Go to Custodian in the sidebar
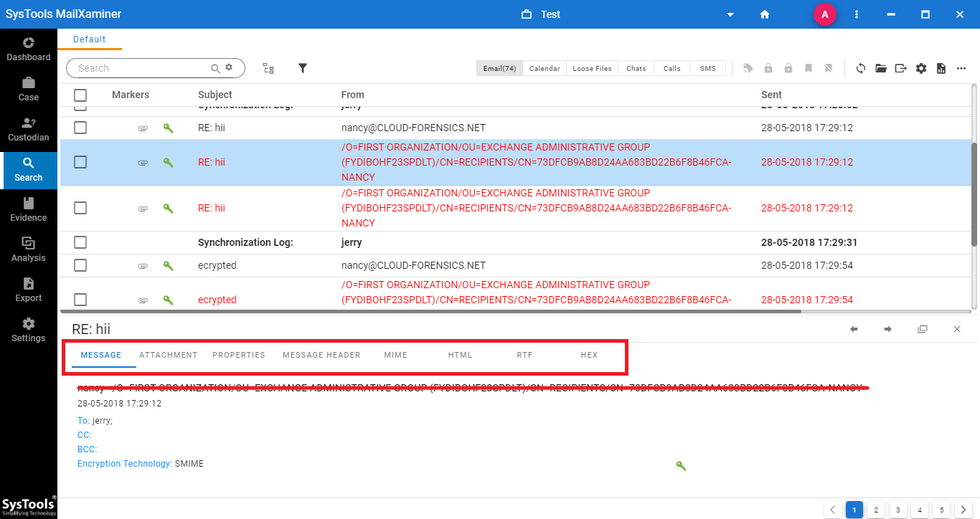 tap(29, 129)
